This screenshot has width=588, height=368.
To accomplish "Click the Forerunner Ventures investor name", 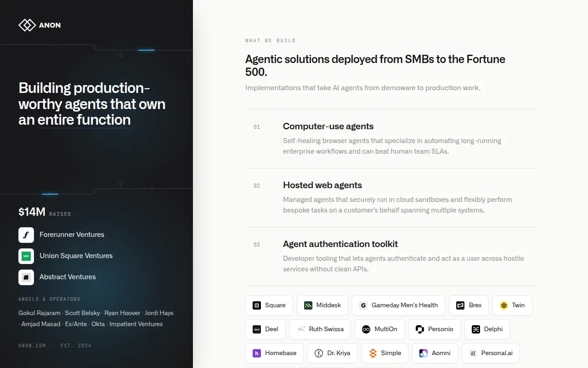I will coord(72,235).
